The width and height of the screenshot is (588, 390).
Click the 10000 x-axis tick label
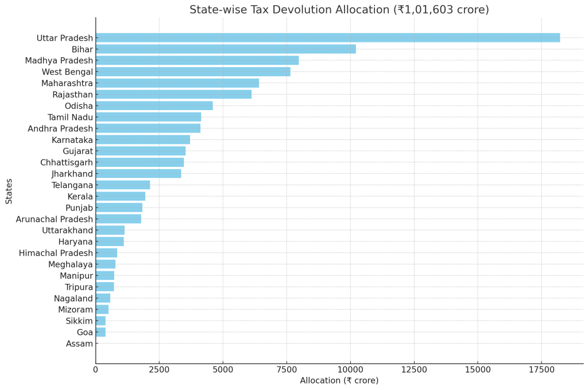point(350,370)
